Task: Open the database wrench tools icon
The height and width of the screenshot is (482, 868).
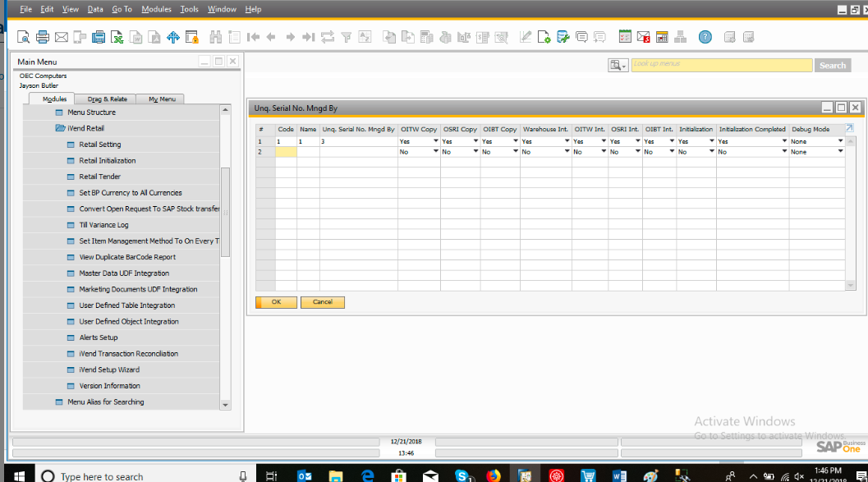Action: 563,37
